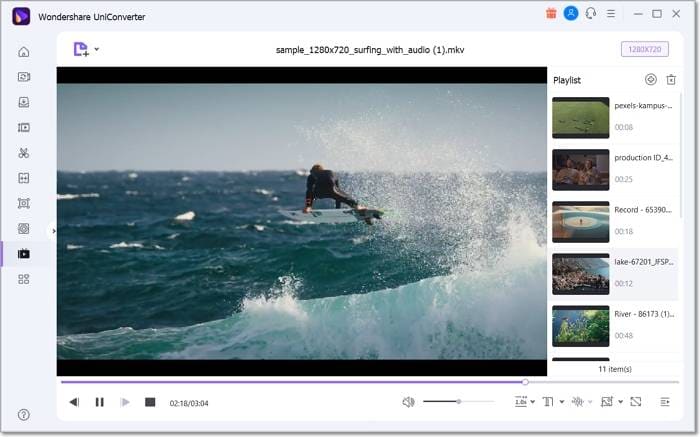Viewport: 700px width, 437px height.
Task: Open the Video Compressor sidebar icon
Action: [x=24, y=128]
